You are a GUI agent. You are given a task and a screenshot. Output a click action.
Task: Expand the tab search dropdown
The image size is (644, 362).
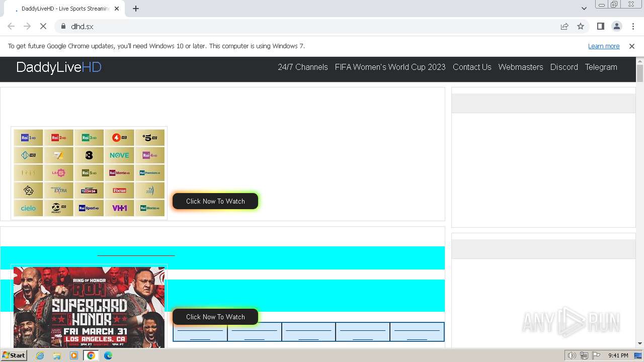[584, 9]
